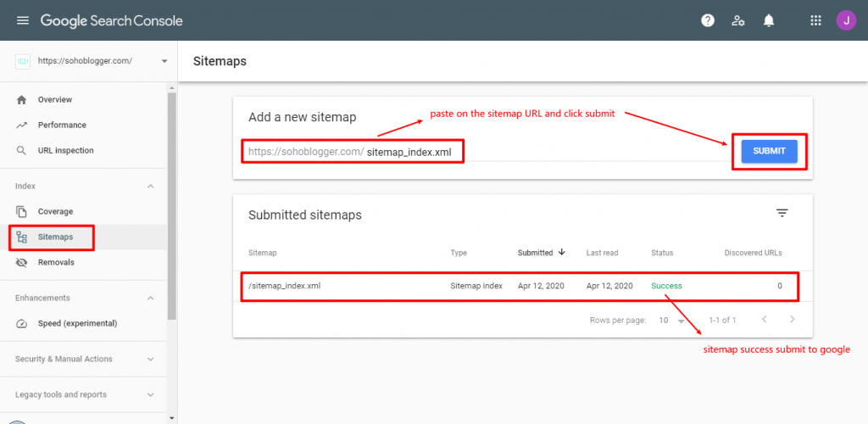The image size is (868, 424).
Task: Open the Help question mark icon
Action: (x=708, y=20)
